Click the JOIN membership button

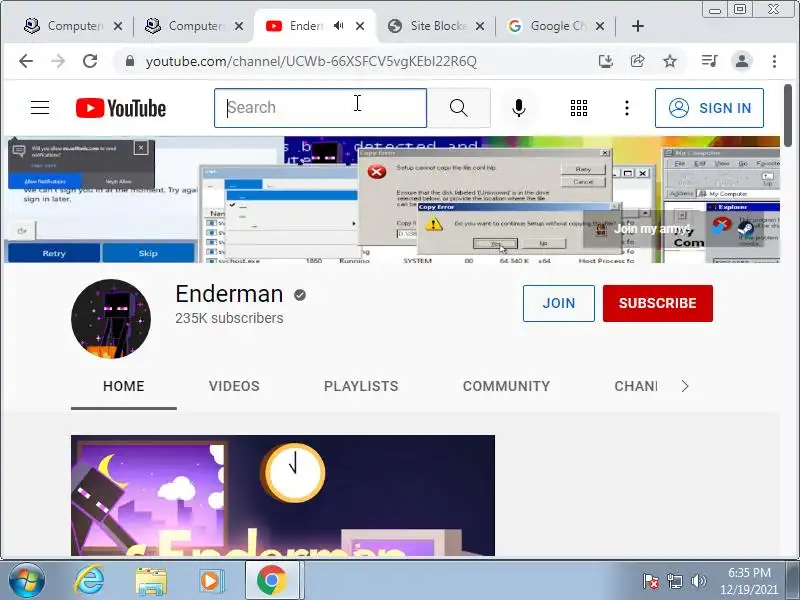pos(559,303)
